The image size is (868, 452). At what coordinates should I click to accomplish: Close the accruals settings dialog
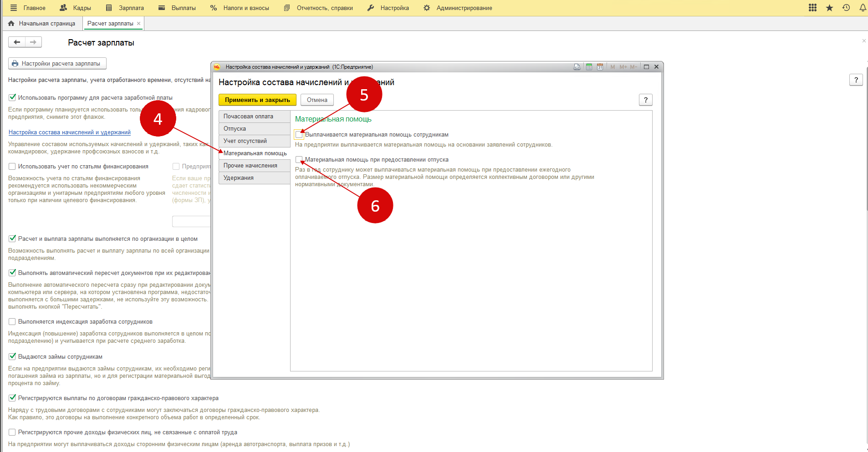657,67
